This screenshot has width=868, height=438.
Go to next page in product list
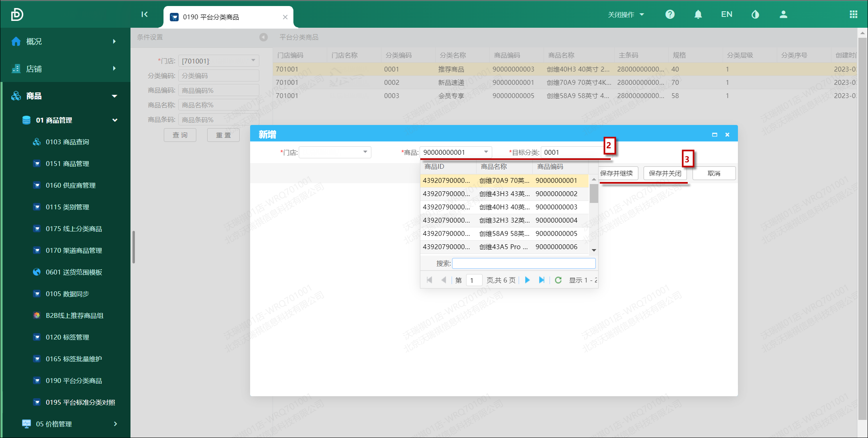[528, 280]
